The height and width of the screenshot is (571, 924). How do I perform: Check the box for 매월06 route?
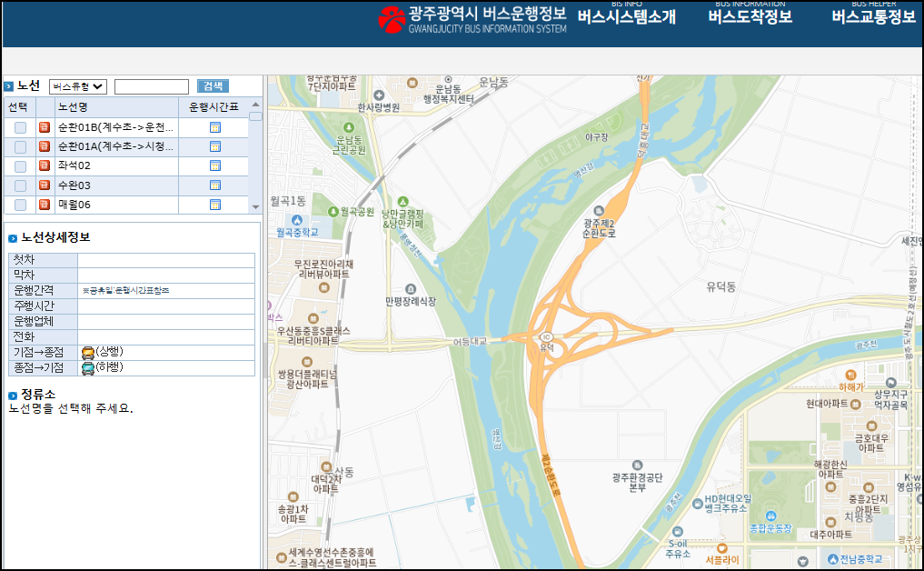coord(21,205)
